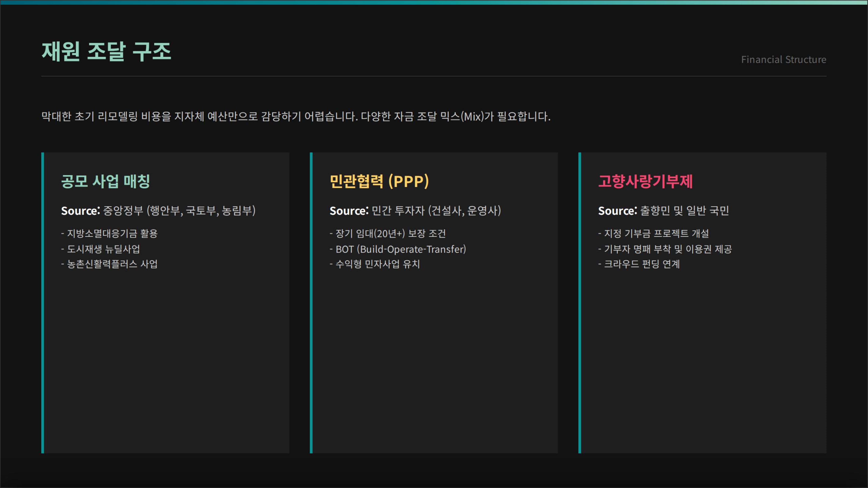Click Source line mentioning 중앙정부
The height and width of the screenshot is (488, 868).
click(x=158, y=211)
